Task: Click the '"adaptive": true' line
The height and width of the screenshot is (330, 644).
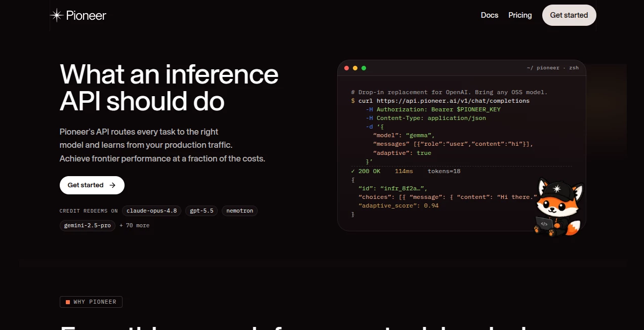Action: coord(402,153)
